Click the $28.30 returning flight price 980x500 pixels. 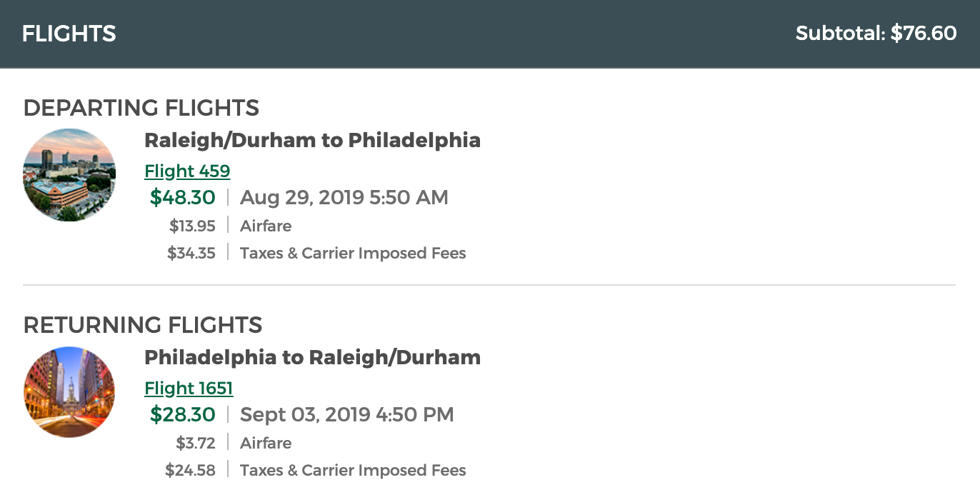(182, 414)
